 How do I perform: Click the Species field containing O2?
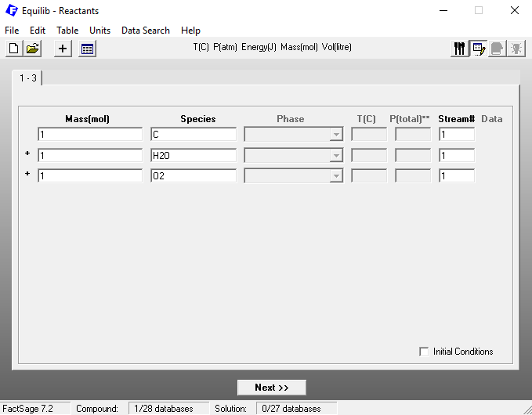pyautogui.click(x=194, y=176)
